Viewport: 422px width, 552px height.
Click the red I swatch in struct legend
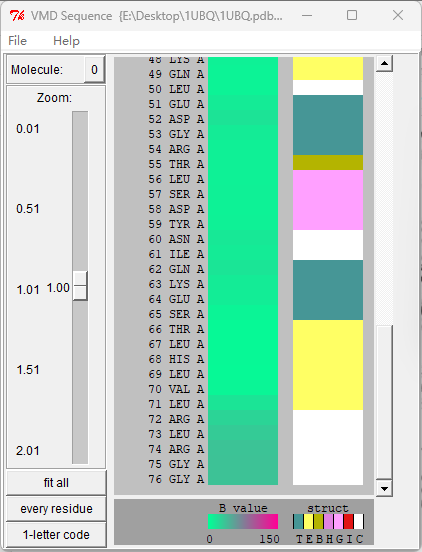tap(348, 521)
